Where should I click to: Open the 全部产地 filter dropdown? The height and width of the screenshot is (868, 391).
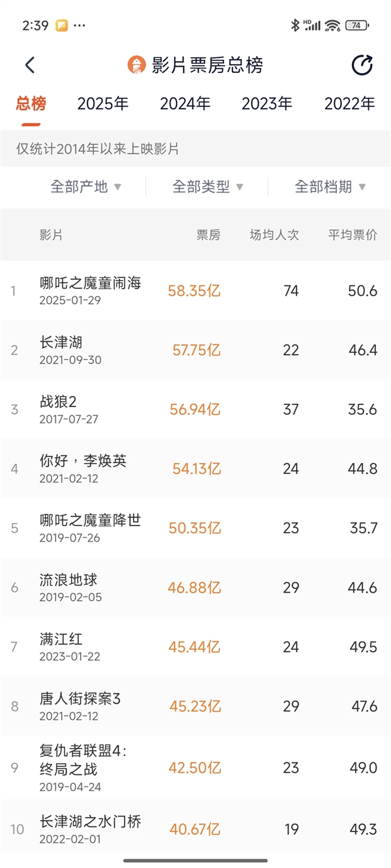click(85, 186)
